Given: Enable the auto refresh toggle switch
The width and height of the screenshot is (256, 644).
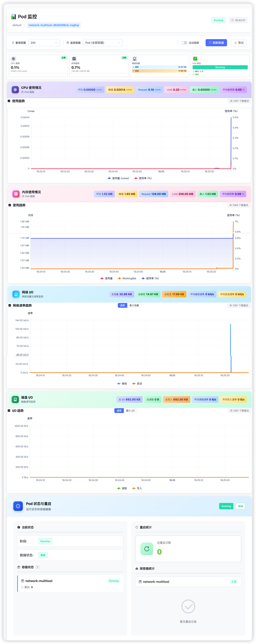Looking at the screenshot, I should pyautogui.click(x=184, y=43).
